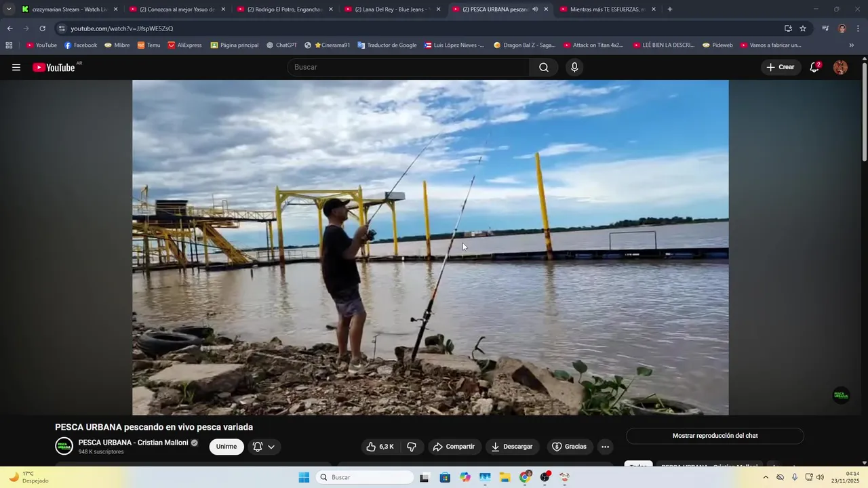Open the YouTube account avatar menu
Image resolution: width=868 pixels, height=488 pixels.
point(840,67)
